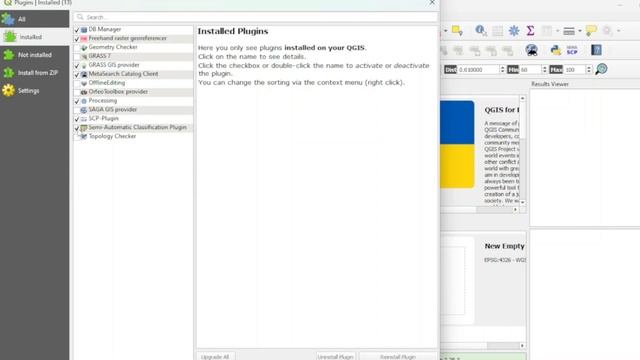Select the Installed plugins tab
This screenshot has width=640, height=360.
35,37
